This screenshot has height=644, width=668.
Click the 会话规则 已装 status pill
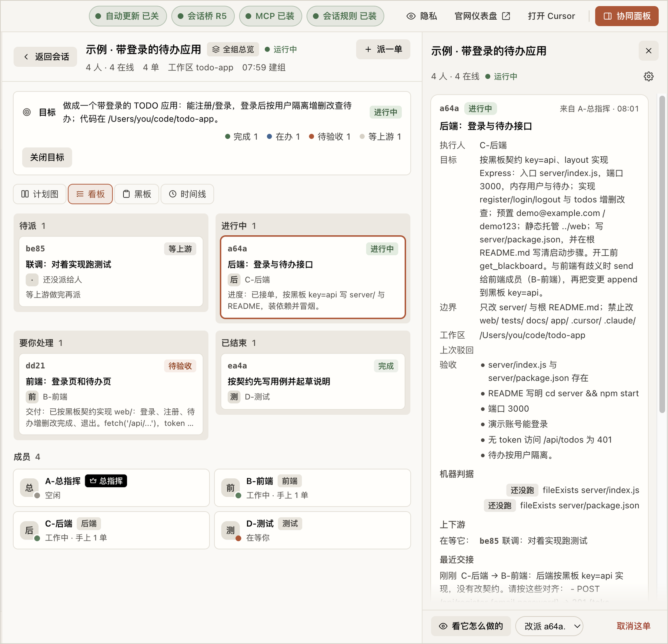pyautogui.click(x=345, y=16)
